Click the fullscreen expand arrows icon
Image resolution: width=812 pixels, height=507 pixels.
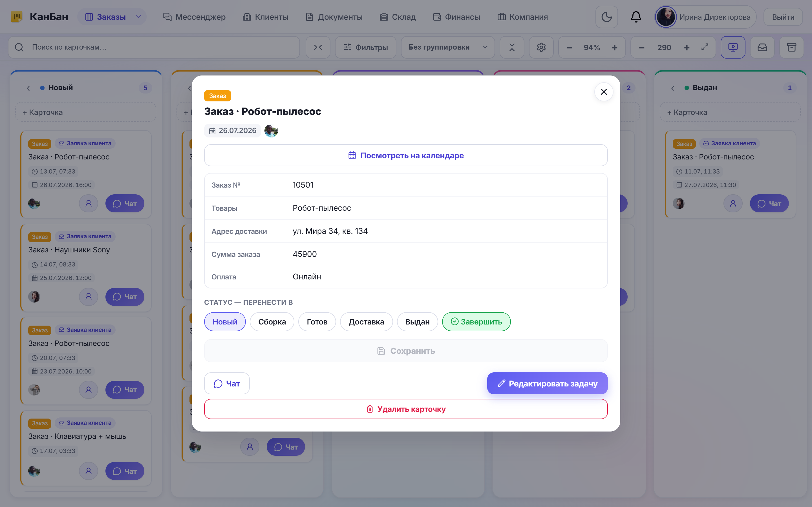(705, 47)
